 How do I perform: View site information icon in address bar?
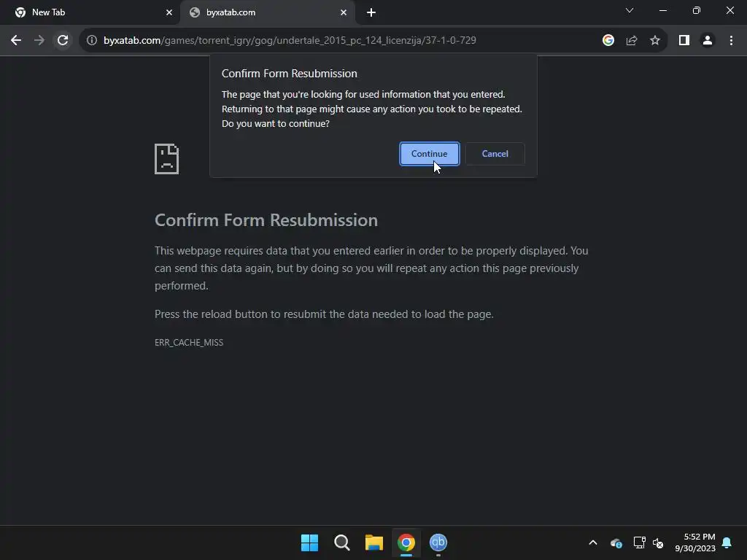point(92,41)
